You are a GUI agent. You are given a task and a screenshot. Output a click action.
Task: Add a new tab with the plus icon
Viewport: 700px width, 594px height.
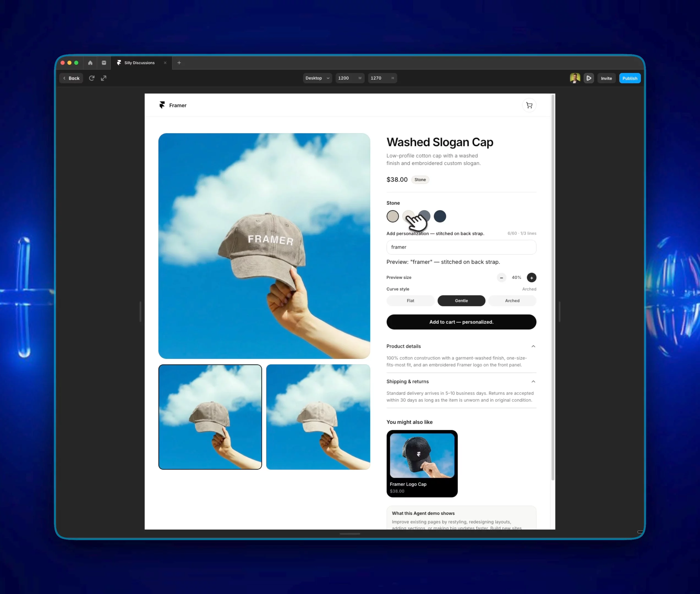pos(179,63)
